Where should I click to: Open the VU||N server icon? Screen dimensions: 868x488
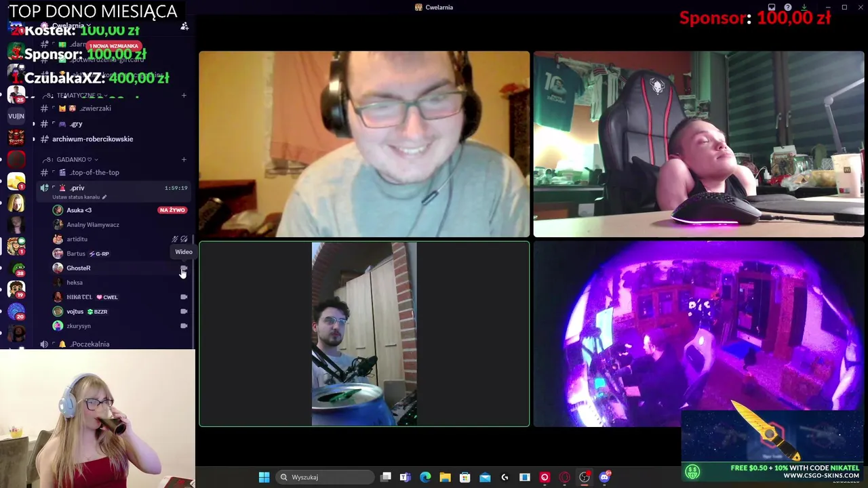[16, 117]
